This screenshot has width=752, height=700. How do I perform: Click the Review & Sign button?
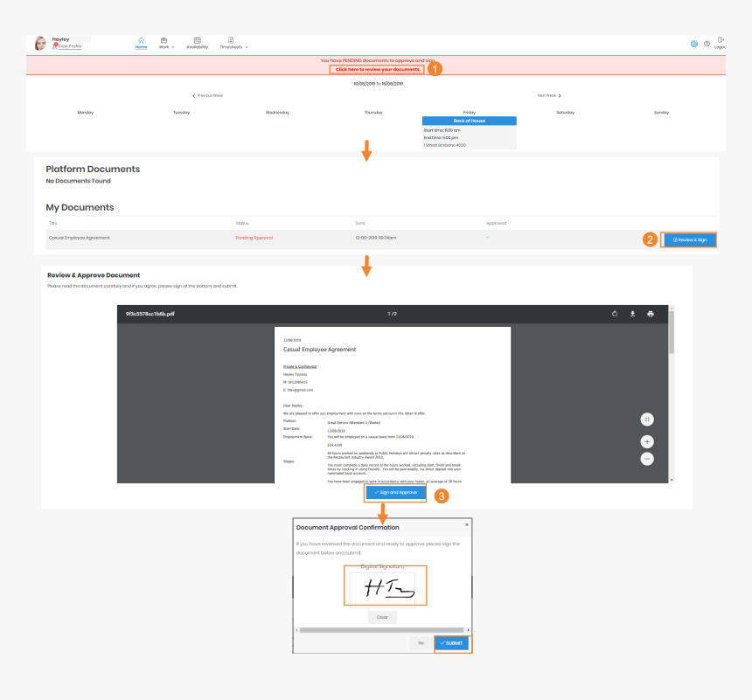coord(689,239)
